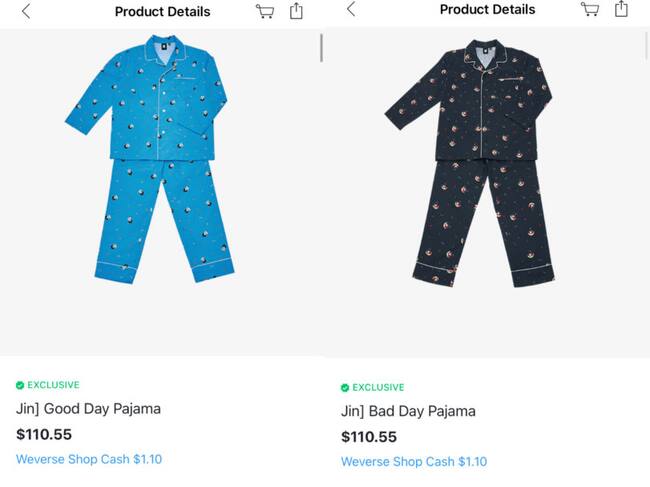Go back from the Good Day Pajama page
The image size is (650, 487).
click(26, 11)
